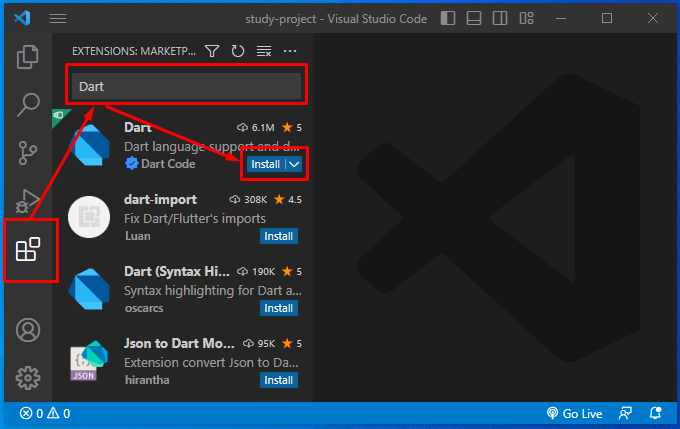680x429 pixels.
Task: Open errors and warnings in status bar
Action: pyautogui.click(x=45, y=413)
